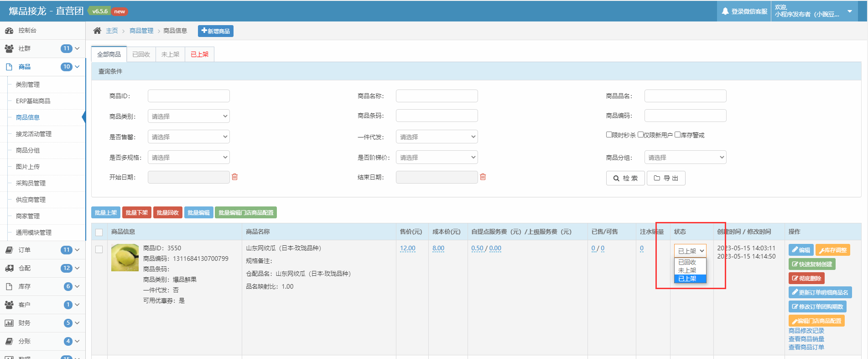Expand the 订单 sidebar menu chevron

coord(77,250)
